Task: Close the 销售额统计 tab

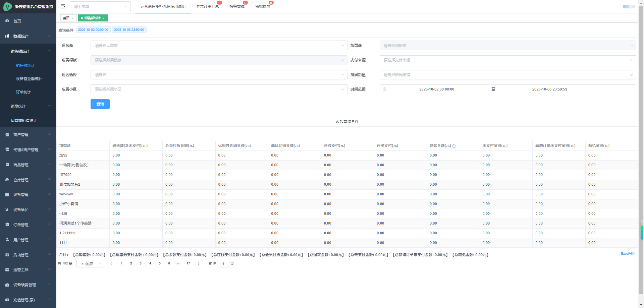Action: click(x=104, y=18)
